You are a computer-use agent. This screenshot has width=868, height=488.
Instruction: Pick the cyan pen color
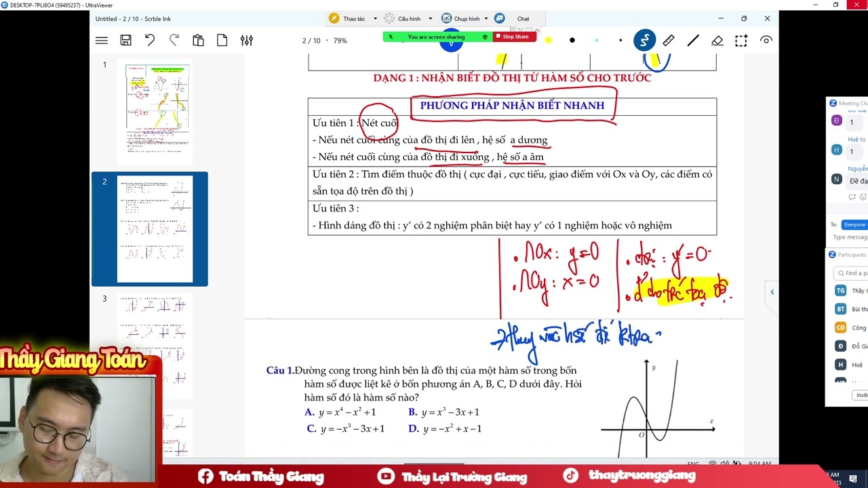coord(596,41)
